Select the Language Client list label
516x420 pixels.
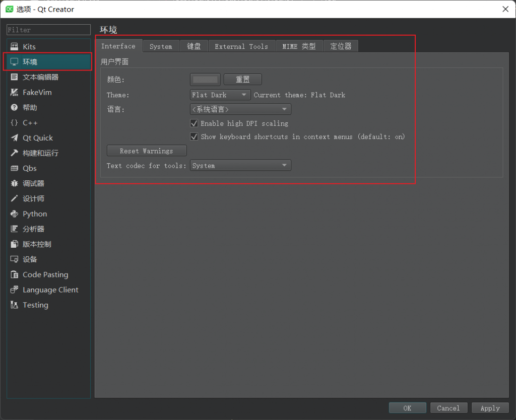pos(51,290)
